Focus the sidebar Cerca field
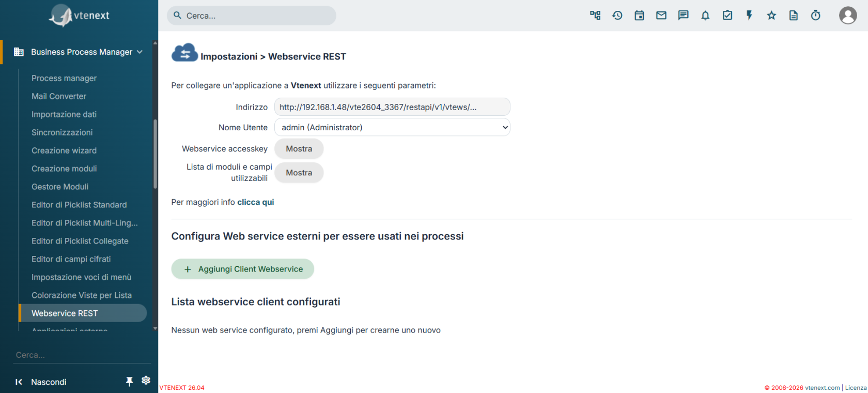The image size is (868, 393). 83,355
